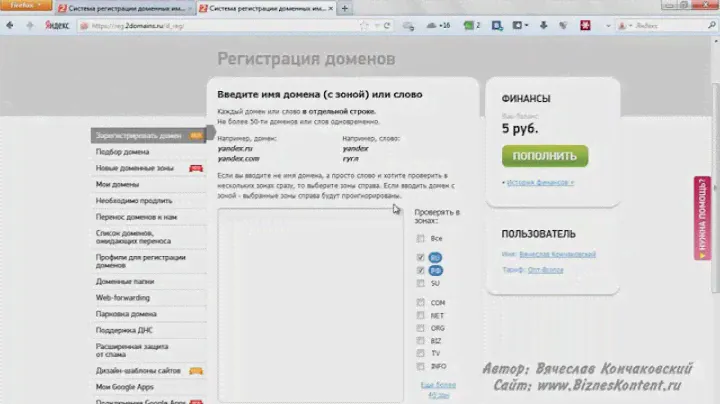
Task: Select Подбор домена in the sidebar
Action: coord(120,152)
